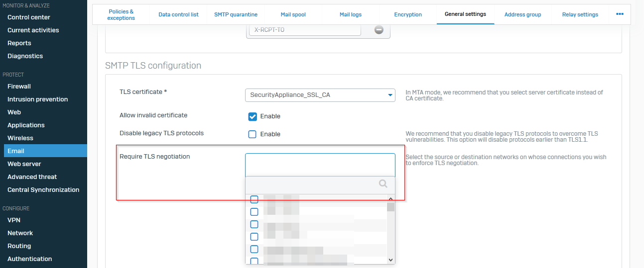The width and height of the screenshot is (644, 268).
Task: Click scroll-up arrow in network list
Action: click(x=390, y=199)
